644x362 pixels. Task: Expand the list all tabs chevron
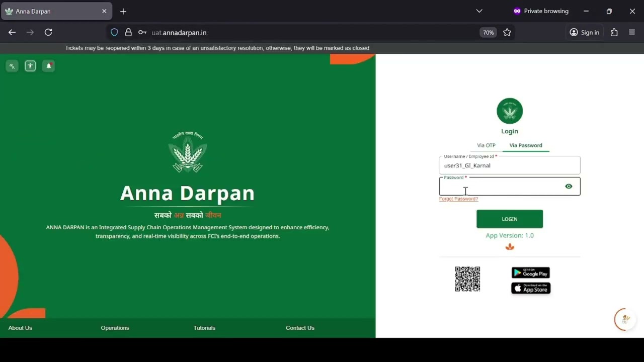[x=479, y=11]
